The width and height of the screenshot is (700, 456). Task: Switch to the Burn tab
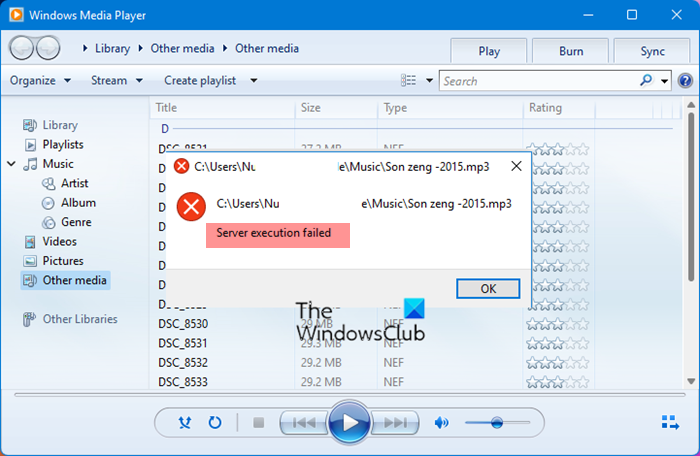tap(571, 51)
